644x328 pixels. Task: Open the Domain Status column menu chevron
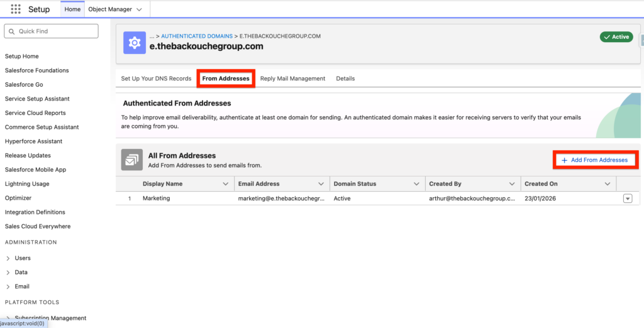[x=416, y=184]
